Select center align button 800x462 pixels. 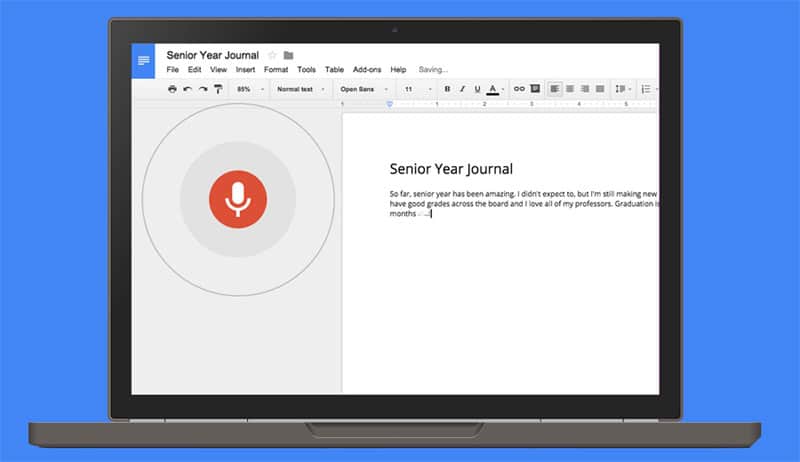(570, 89)
